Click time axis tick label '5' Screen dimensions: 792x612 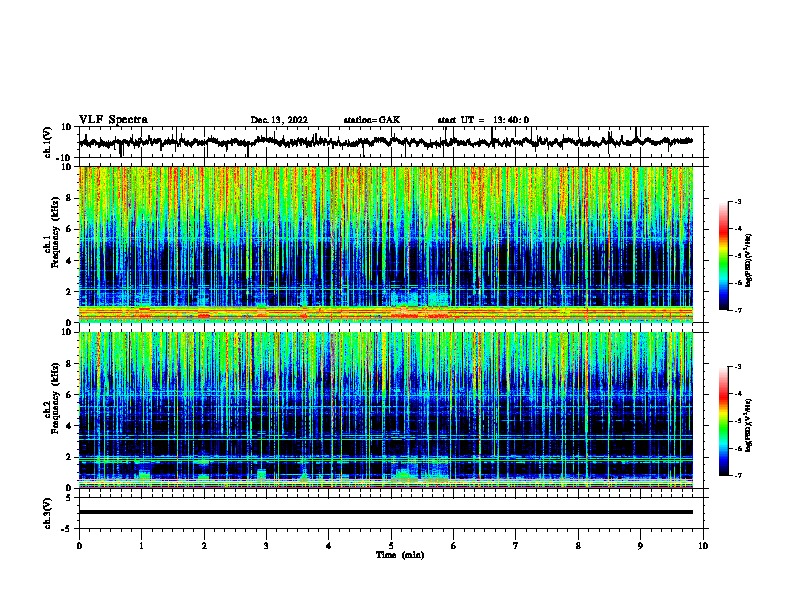(391, 546)
